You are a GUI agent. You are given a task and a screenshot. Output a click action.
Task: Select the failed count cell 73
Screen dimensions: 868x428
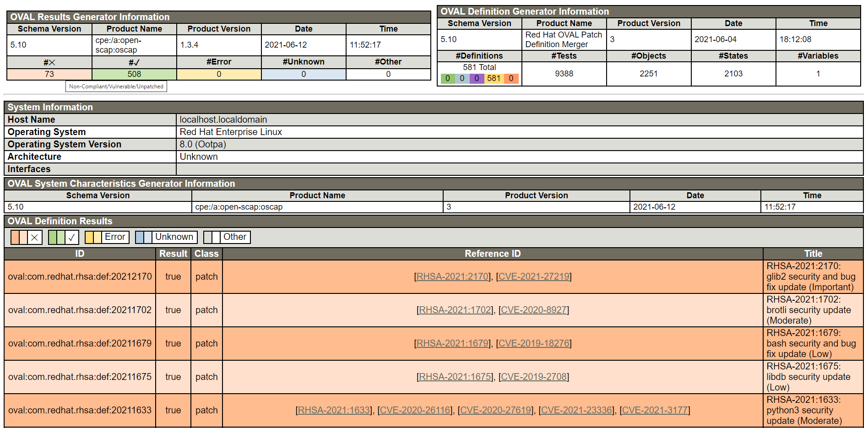49,74
